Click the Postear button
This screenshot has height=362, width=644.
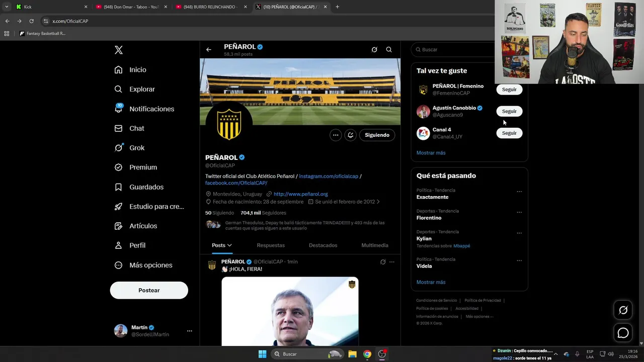(x=149, y=290)
